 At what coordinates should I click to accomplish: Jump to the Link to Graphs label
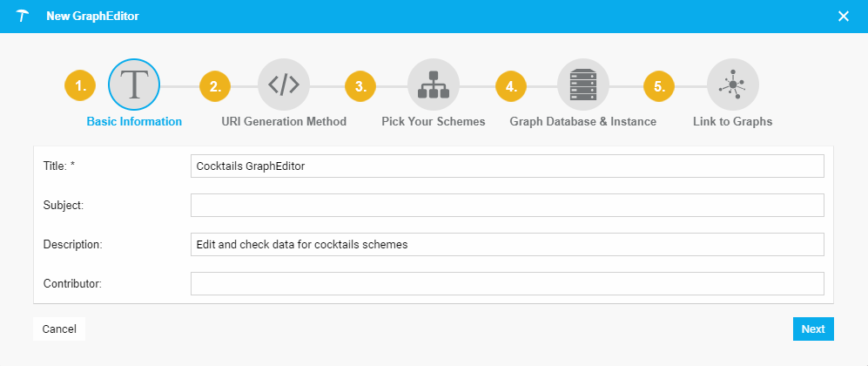point(732,121)
